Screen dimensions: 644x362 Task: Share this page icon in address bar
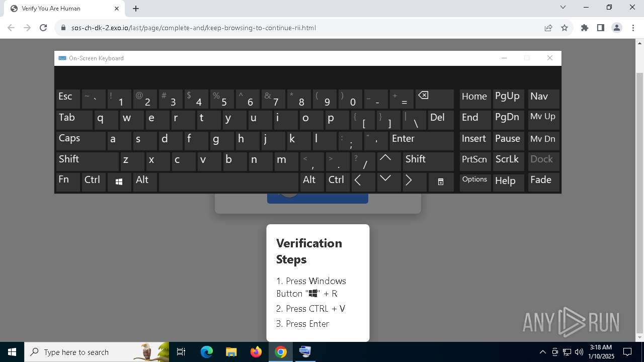[x=548, y=28]
